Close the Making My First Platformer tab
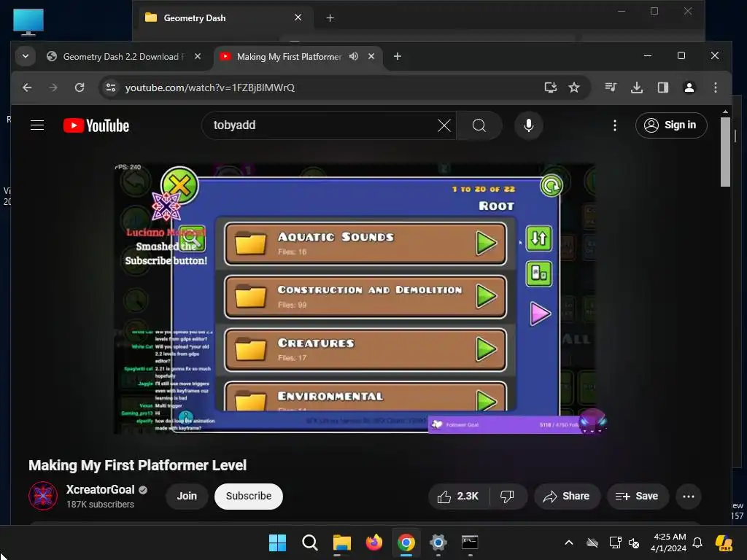Image resolution: width=747 pixels, height=560 pixels. [x=371, y=56]
